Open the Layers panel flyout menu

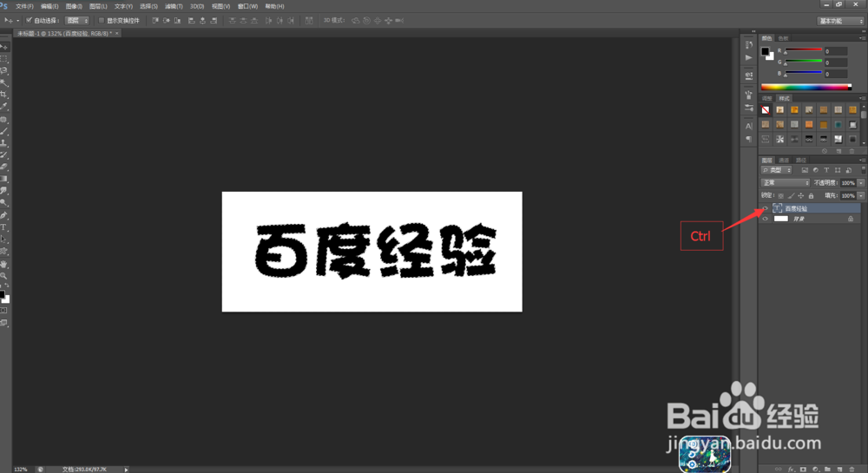862,161
